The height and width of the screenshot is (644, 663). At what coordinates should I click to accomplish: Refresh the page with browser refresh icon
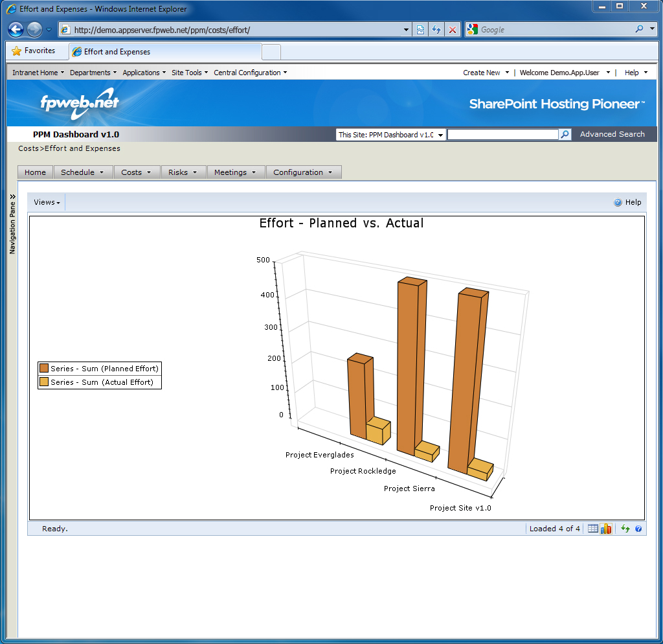point(437,30)
